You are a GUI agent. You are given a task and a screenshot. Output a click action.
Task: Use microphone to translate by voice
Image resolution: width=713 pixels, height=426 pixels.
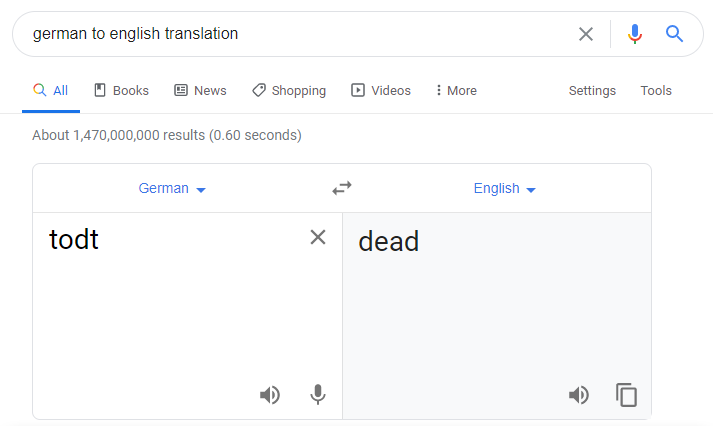coord(318,395)
